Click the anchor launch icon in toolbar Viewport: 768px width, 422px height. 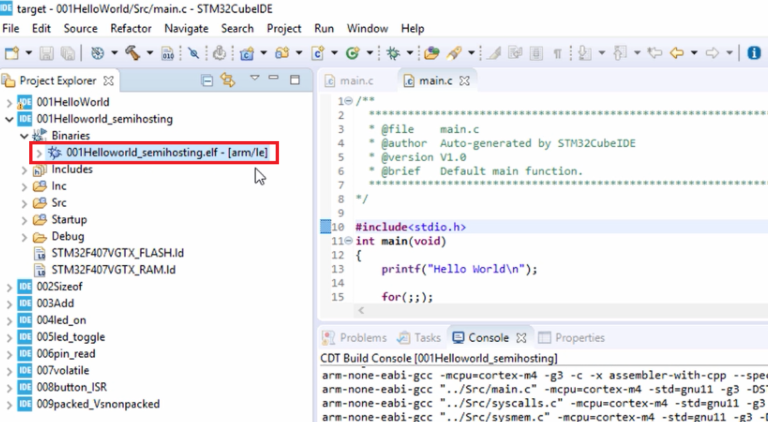(219, 53)
